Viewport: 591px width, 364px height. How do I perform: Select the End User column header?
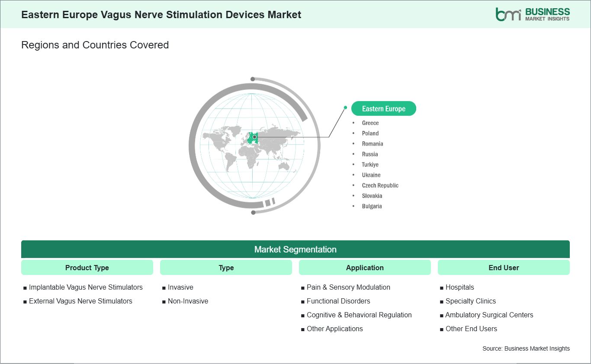point(504,268)
